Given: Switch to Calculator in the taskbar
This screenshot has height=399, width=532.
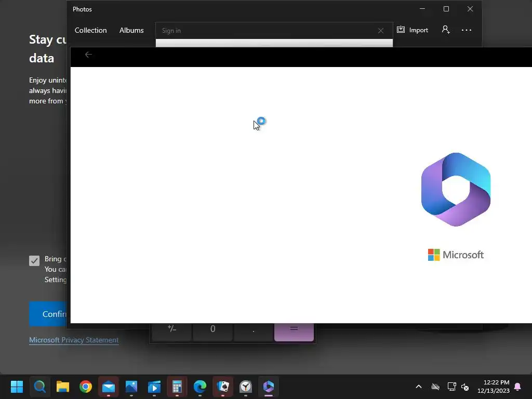Looking at the screenshot, I should click(177, 387).
